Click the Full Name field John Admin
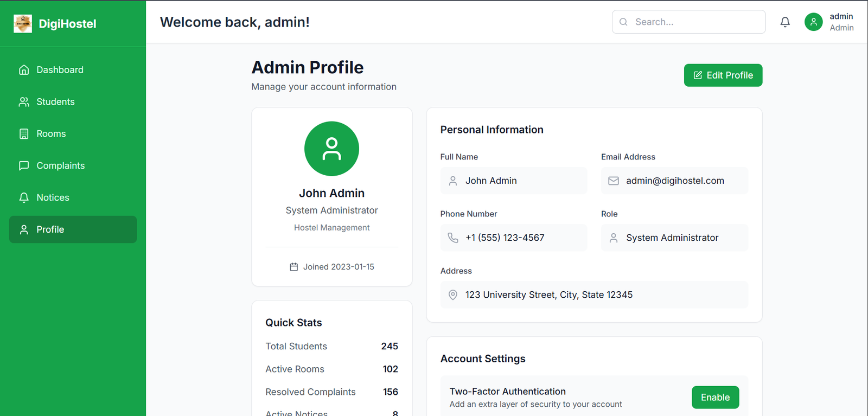The width and height of the screenshot is (868, 416). 514,181
